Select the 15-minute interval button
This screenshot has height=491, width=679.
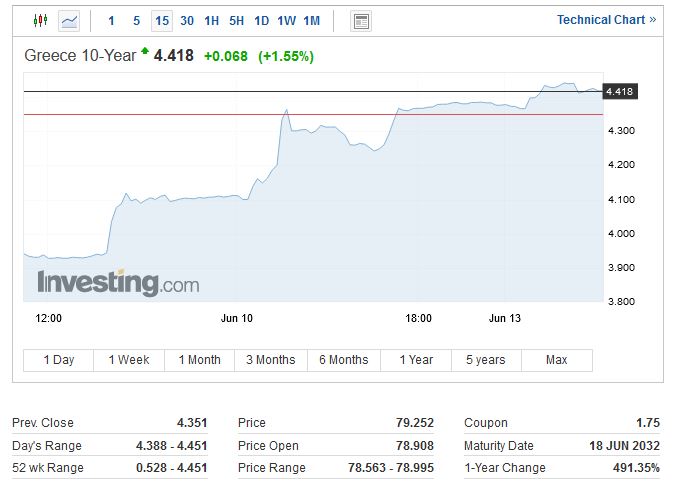[162, 20]
